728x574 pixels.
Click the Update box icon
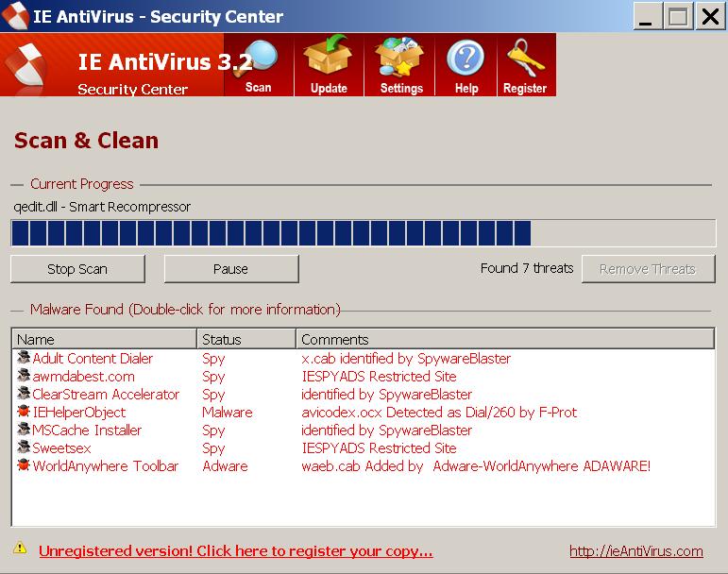pos(329,65)
